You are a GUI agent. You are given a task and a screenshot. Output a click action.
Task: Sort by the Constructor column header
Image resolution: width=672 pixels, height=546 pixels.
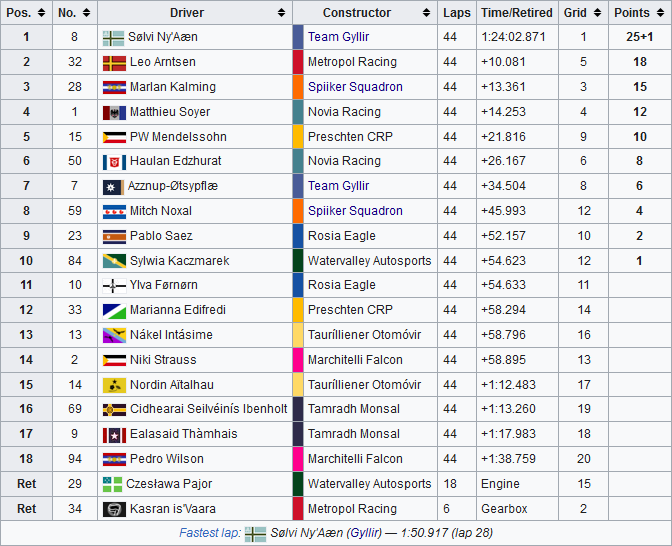364,13
